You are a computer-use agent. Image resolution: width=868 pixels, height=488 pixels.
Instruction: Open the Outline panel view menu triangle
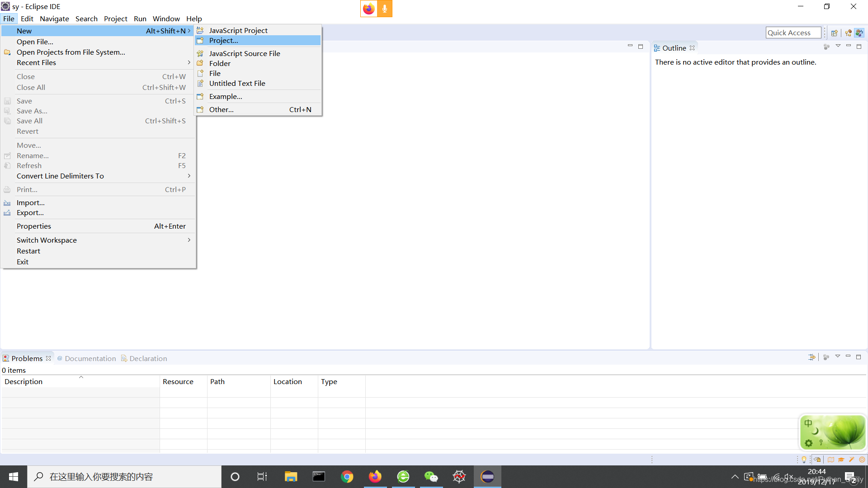(x=838, y=46)
